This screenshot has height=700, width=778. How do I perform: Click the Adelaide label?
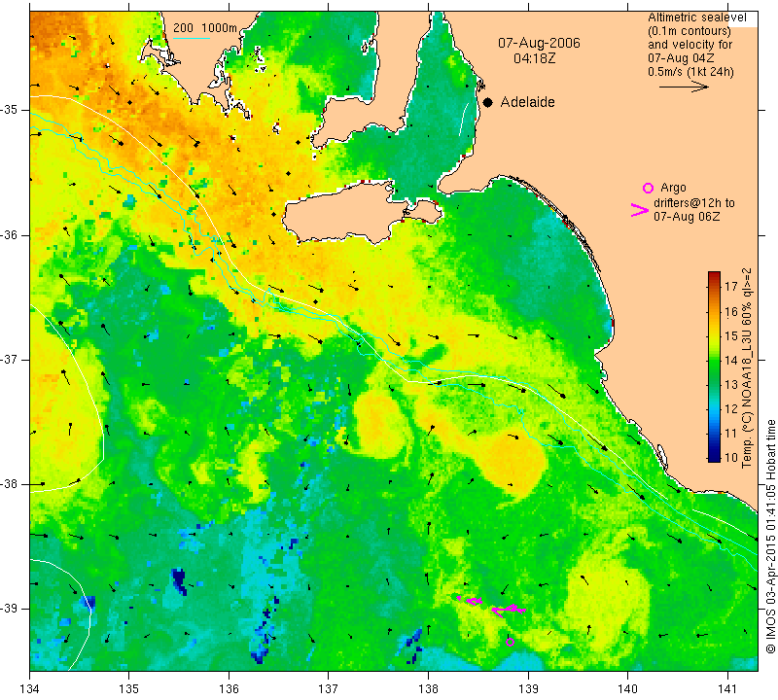tap(527, 102)
